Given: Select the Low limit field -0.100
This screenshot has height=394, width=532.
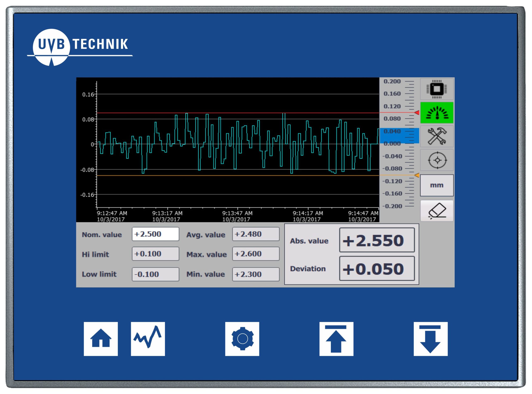Looking at the screenshot, I should click(x=155, y=274).
